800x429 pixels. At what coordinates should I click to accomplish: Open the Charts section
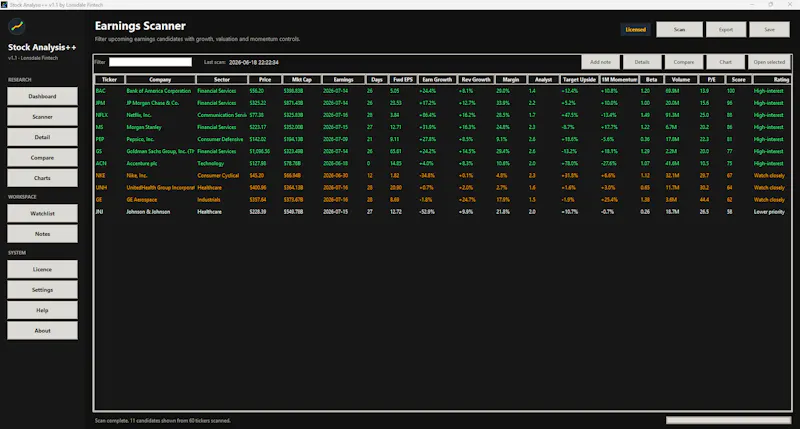[42, 178]
